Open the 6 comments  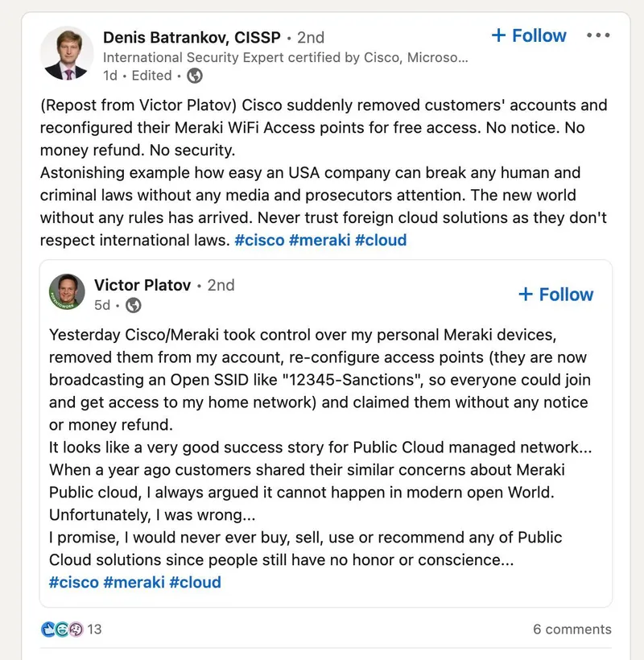(x=572, y=629)
